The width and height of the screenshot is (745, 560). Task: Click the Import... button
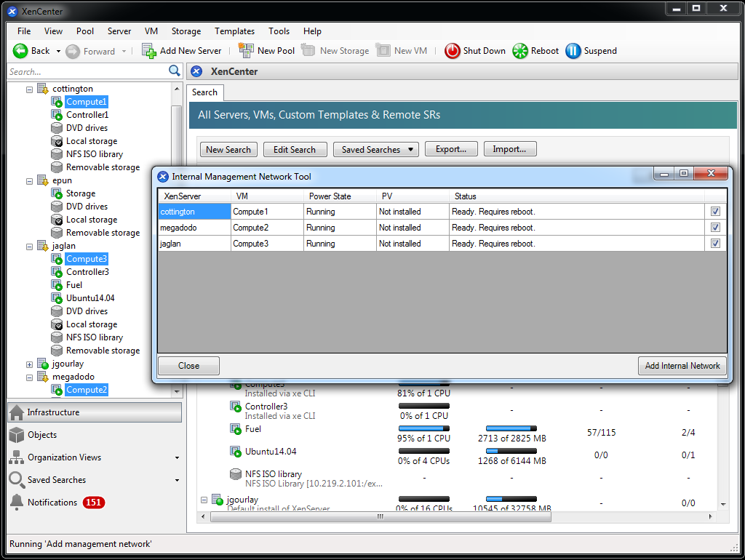pyautogui.click(x=510, y=149)
